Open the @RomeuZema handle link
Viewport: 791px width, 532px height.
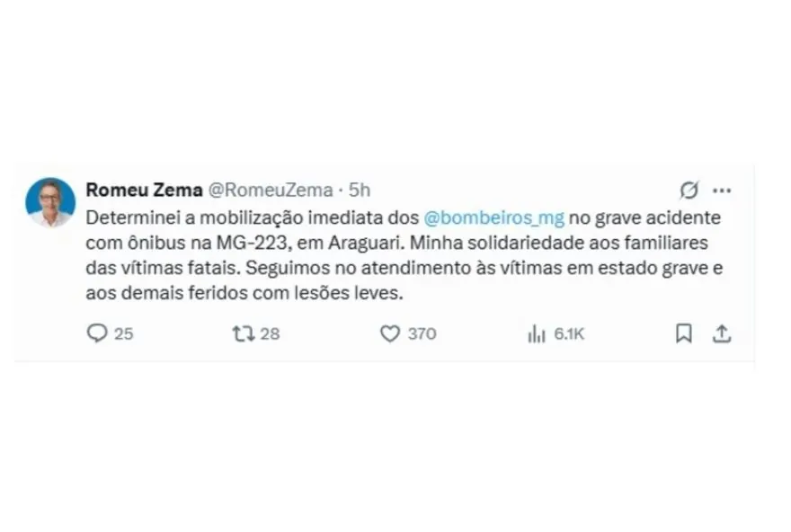pos(271,190)
